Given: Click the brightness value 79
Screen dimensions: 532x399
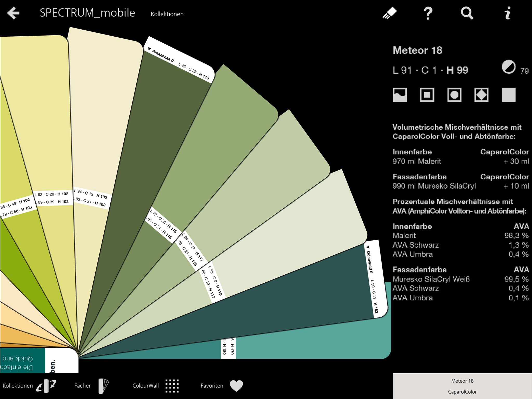Looking at the screenshot, I should 524,71.
